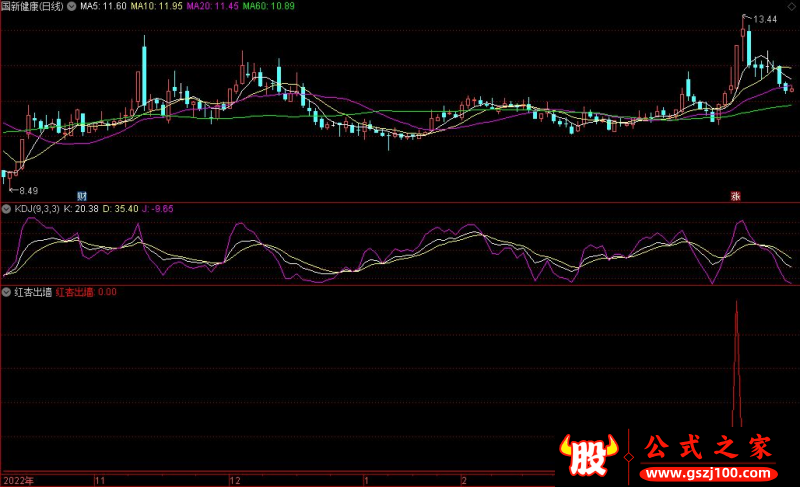Screen dimensions: 800x487
Task: Click the KDJ(9,3,3) indicator name
Action: point(36,209)
